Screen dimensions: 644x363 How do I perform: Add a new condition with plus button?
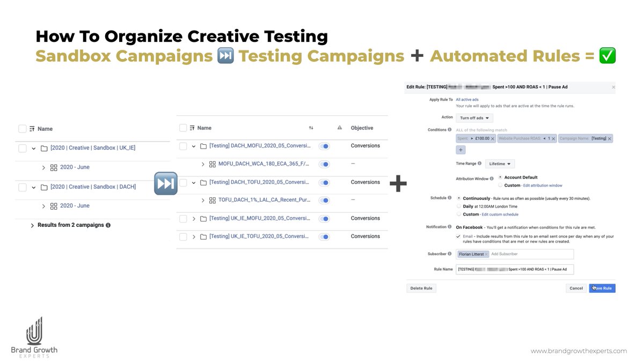click(x=461, y=150)
